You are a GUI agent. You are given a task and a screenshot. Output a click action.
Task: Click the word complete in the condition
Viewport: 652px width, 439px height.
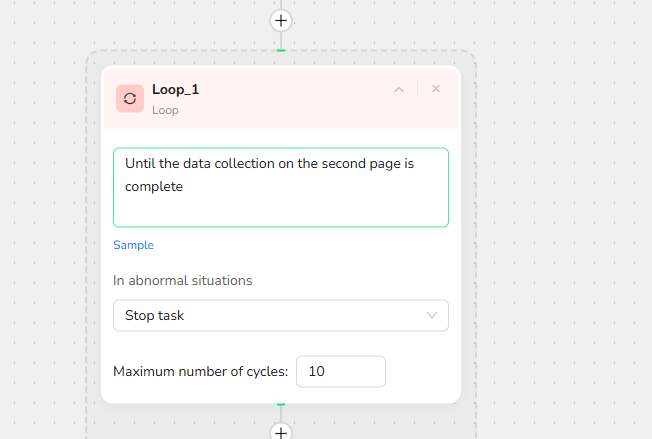tap(153, 186)
